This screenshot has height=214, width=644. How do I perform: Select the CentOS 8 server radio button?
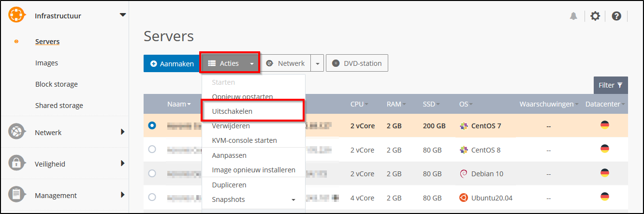tap(152, 150)
